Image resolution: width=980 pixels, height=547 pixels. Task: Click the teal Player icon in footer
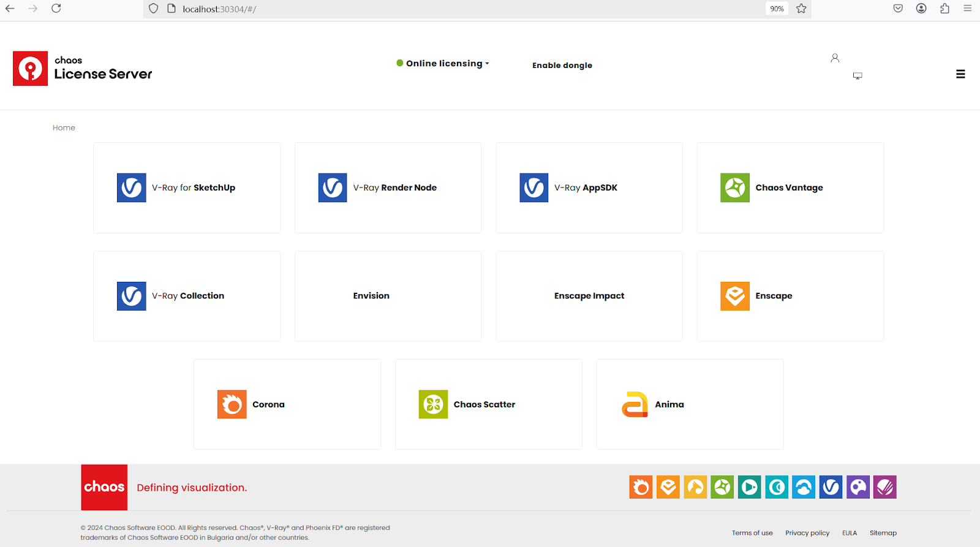tap(749, 487)
